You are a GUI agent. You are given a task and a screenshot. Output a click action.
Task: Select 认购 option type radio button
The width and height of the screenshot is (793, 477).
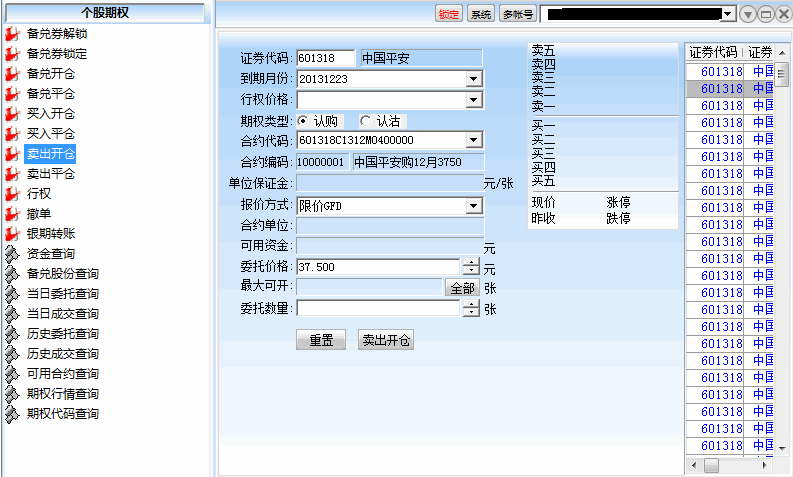point(303,121)
